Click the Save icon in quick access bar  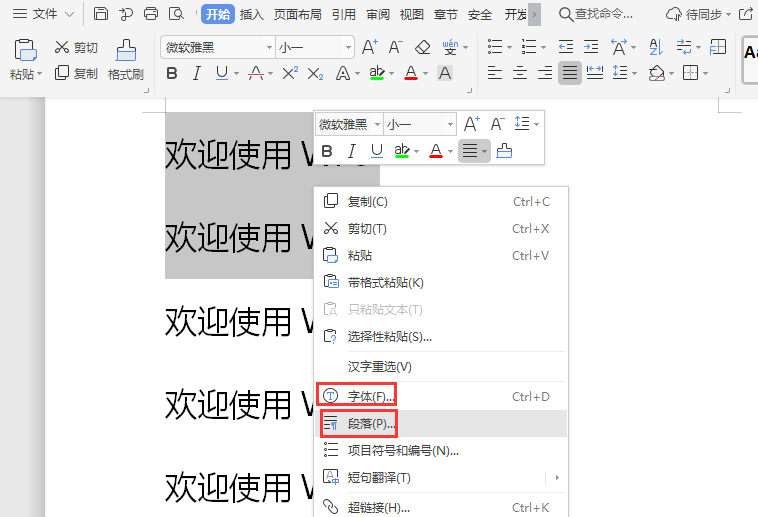(x=101, y=14)
